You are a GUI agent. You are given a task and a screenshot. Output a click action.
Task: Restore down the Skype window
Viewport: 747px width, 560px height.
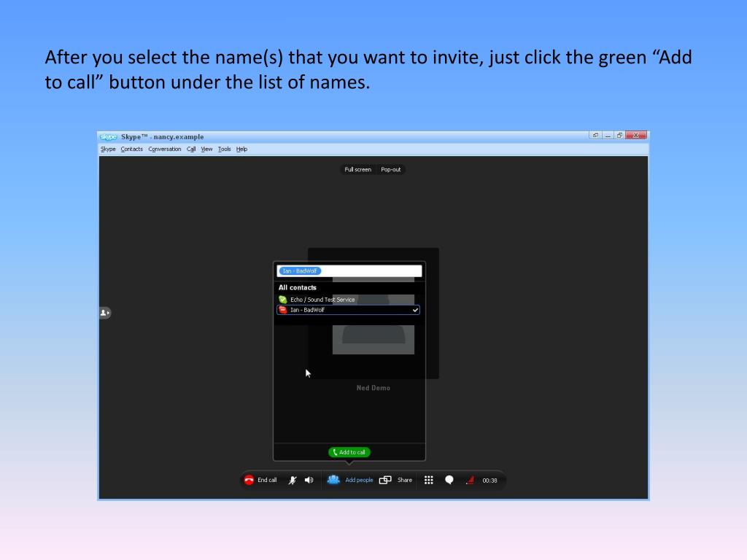[619, 135]
